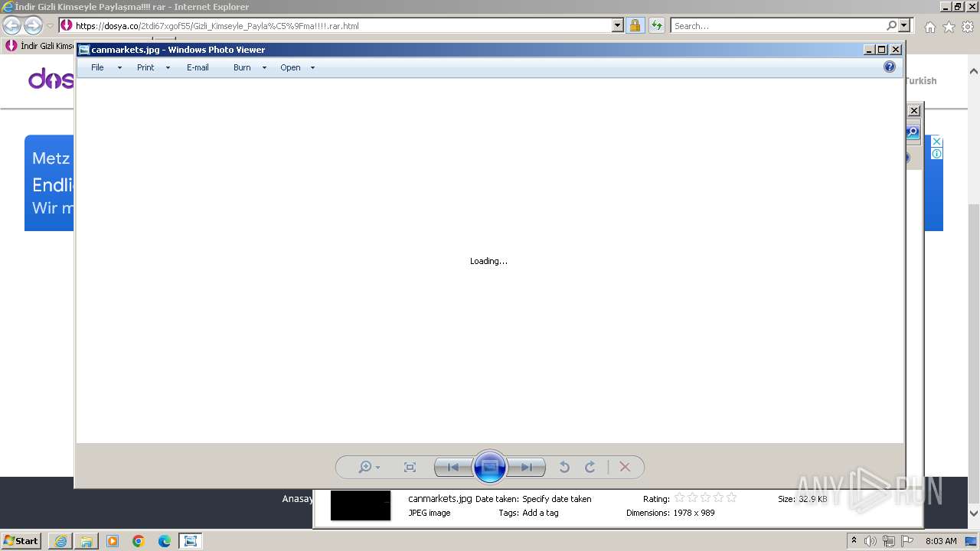Open the zoom magnifier control in Photo Viewer
The width and height of the screenshot is (980, 551).
tap(369, 467)
